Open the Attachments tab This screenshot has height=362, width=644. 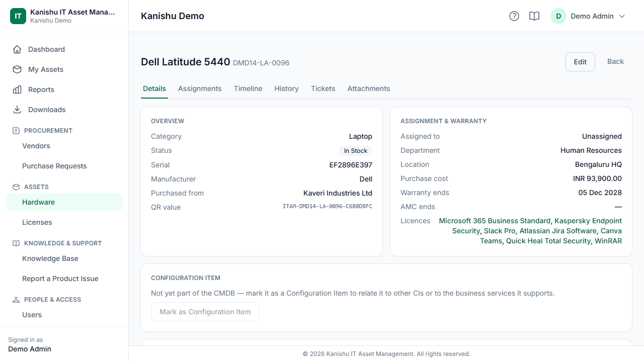pyautogui.click(x=369, y=88)
